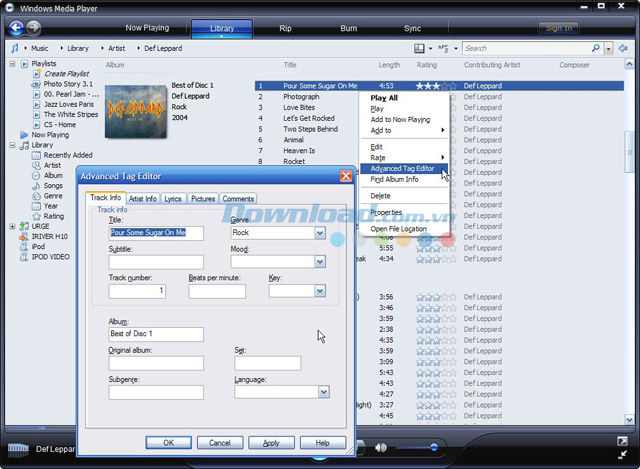Click the Cancel button
Viewport: 640px width, 469px height.
coord(220,443)
